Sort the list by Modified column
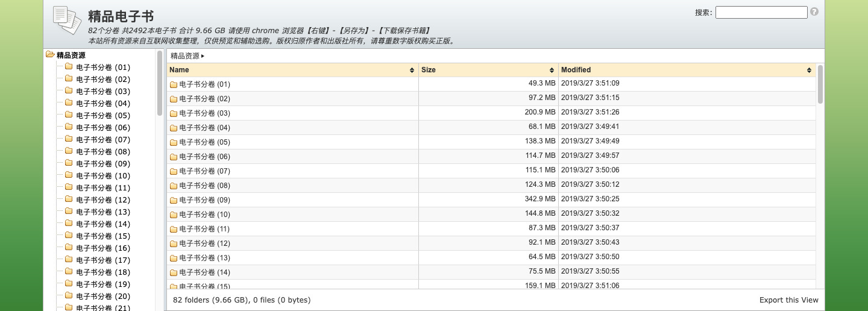The height and width of the screenshot is (311, 868). click(687, 70)
